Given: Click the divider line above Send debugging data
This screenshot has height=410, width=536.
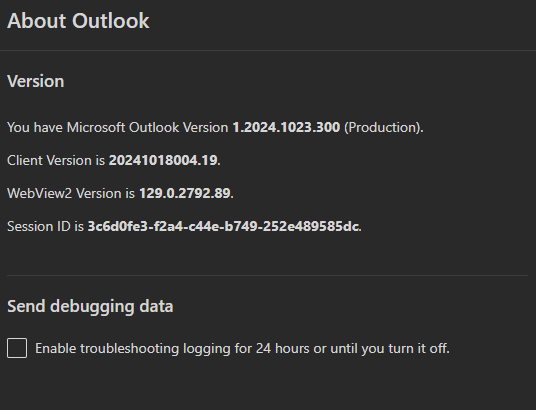Looking at the screenshot, I should [268, 275].
